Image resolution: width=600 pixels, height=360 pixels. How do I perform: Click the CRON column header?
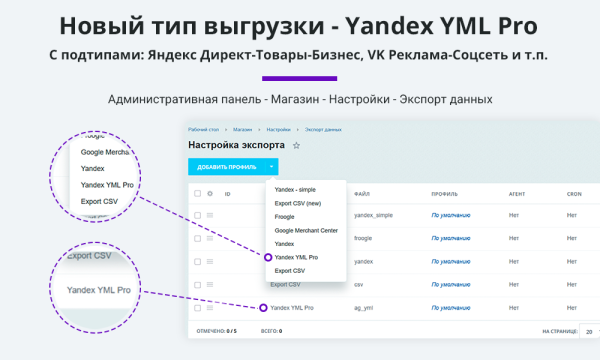(574, 194)
